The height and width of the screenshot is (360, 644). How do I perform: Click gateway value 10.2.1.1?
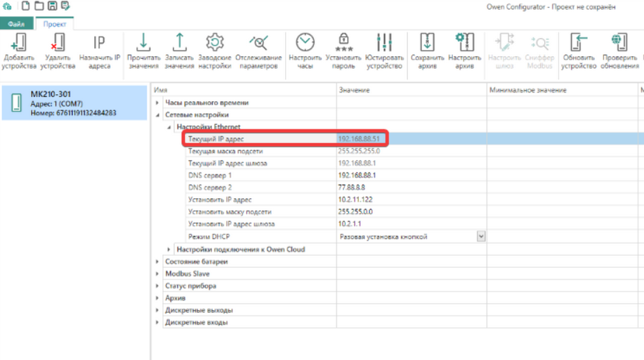point(350,224)
